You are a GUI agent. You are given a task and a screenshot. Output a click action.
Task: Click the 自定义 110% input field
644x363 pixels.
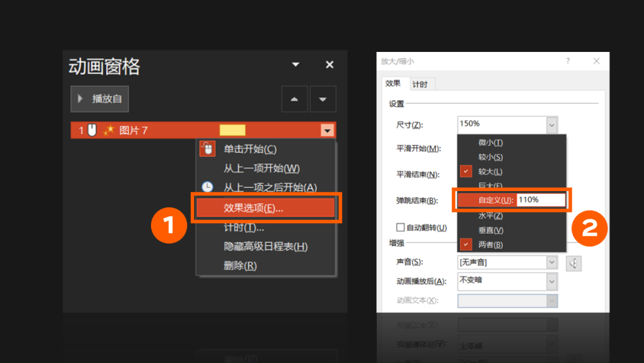click(x=540, y=200)
